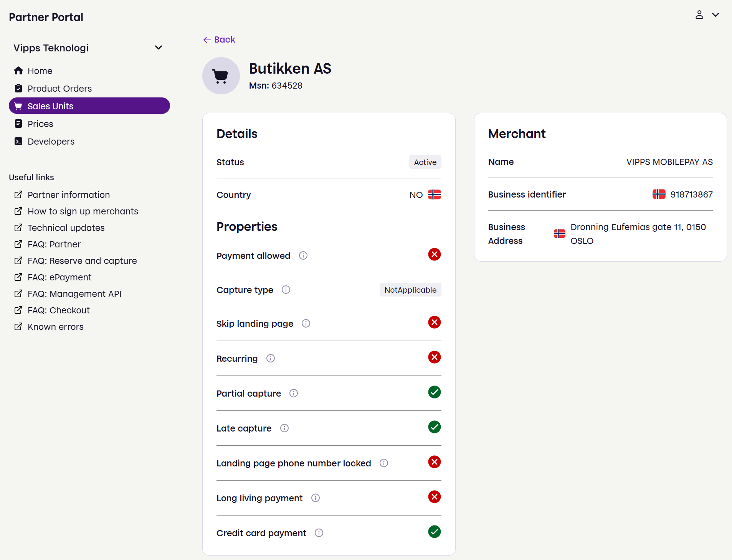This screenshot has width=732, height=560.
Task: Click the terminal icon beside Developers
Action: (x=18, y=141)
